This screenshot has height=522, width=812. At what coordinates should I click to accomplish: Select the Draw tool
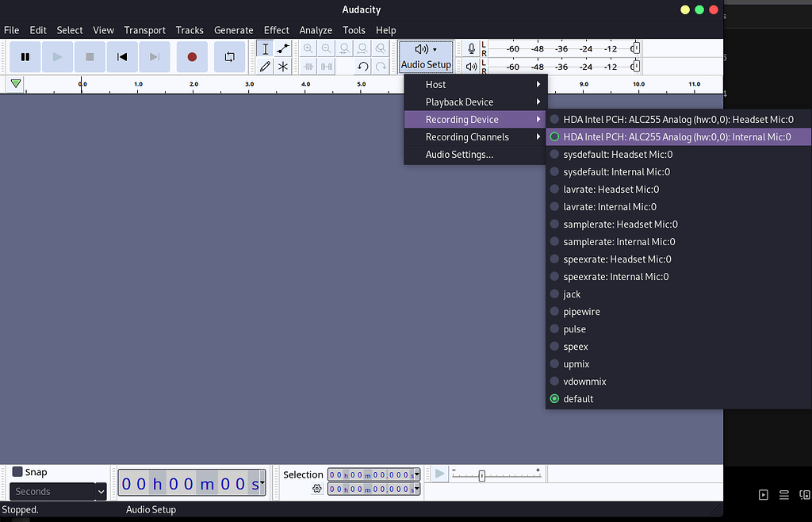point(265,66)
